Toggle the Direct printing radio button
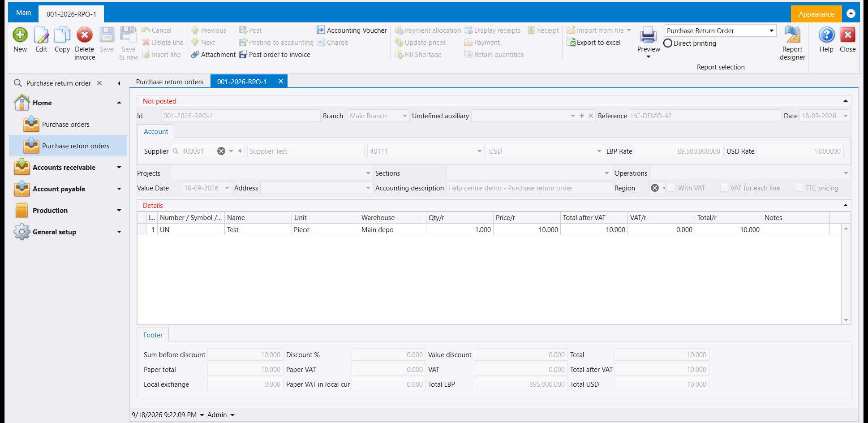 click(668, 43)
